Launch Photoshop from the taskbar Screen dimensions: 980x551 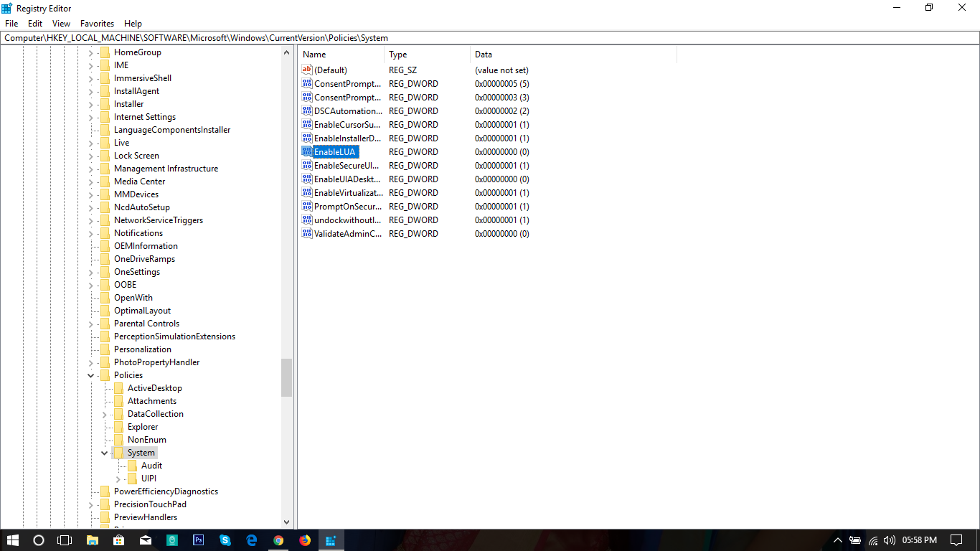(199, 540)
